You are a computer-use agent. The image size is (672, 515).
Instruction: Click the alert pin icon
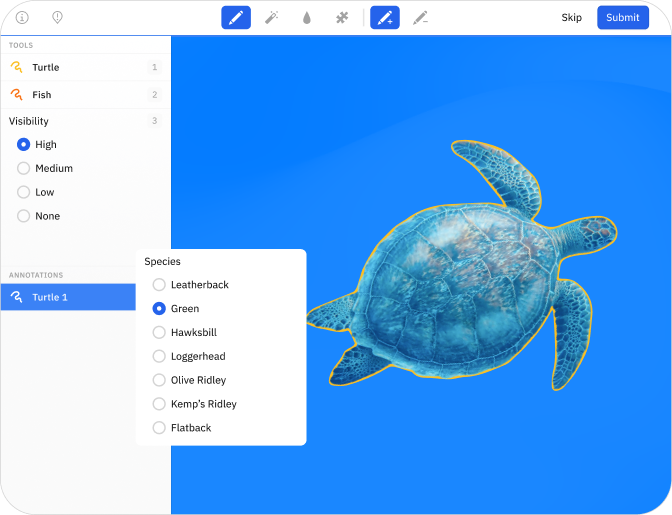pyautogui.click(x=57, y=18)
